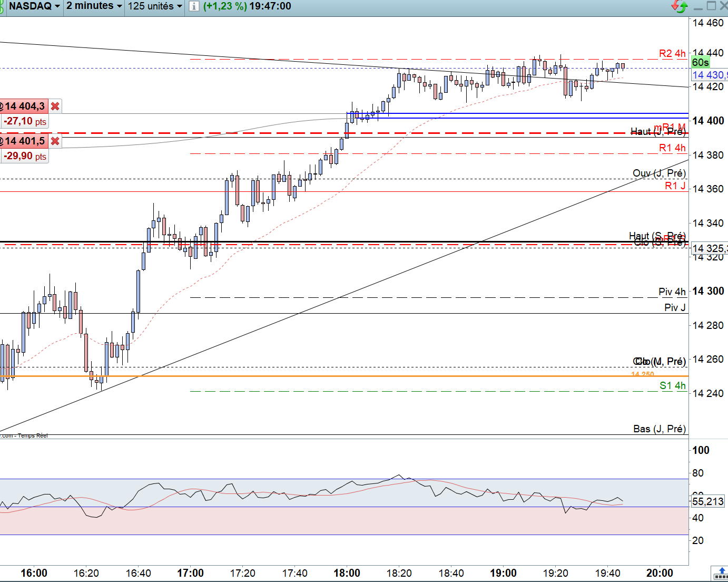Click 17:00 on the time axis
The width and height of the screenshot is (728, 582).
[x=190, y=573]
